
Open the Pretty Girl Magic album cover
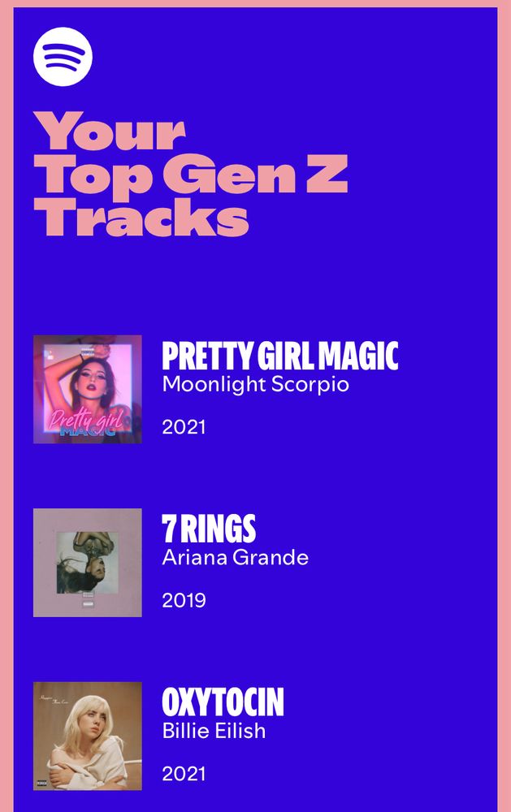pyautogui.click(x=88, y=390)
